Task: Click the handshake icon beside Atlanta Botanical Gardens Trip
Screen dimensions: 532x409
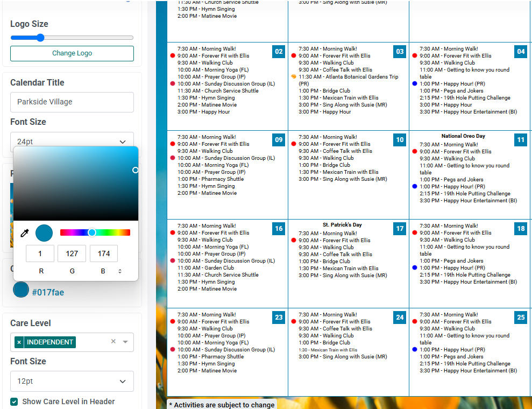Action: point(294,77)
